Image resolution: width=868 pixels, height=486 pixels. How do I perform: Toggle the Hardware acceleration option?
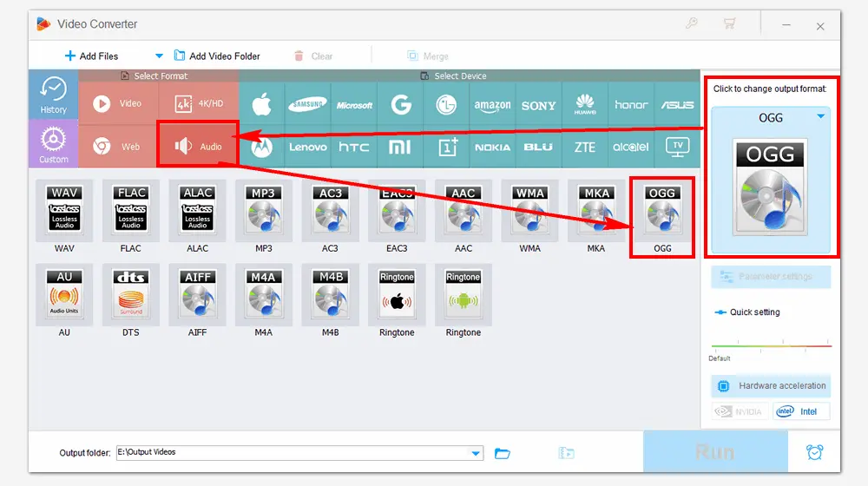point(771,385)
